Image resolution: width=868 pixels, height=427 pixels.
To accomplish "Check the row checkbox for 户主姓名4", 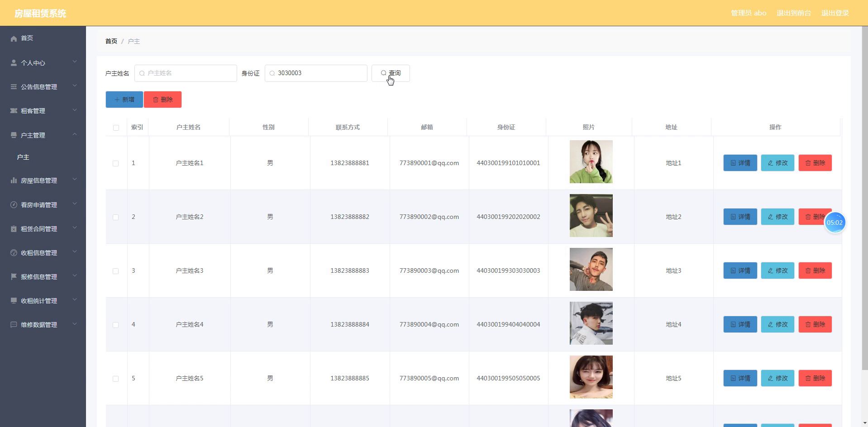I will point(115,325).
